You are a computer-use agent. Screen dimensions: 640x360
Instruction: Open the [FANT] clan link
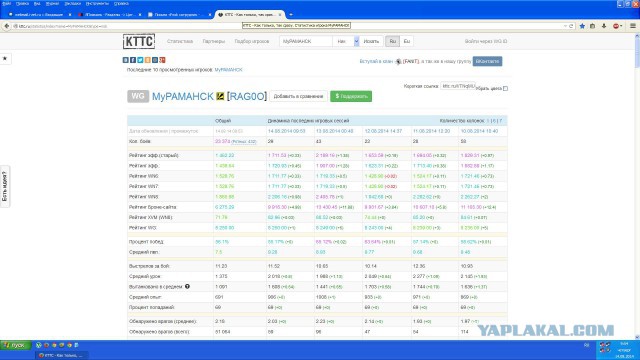tap(411, 61)
